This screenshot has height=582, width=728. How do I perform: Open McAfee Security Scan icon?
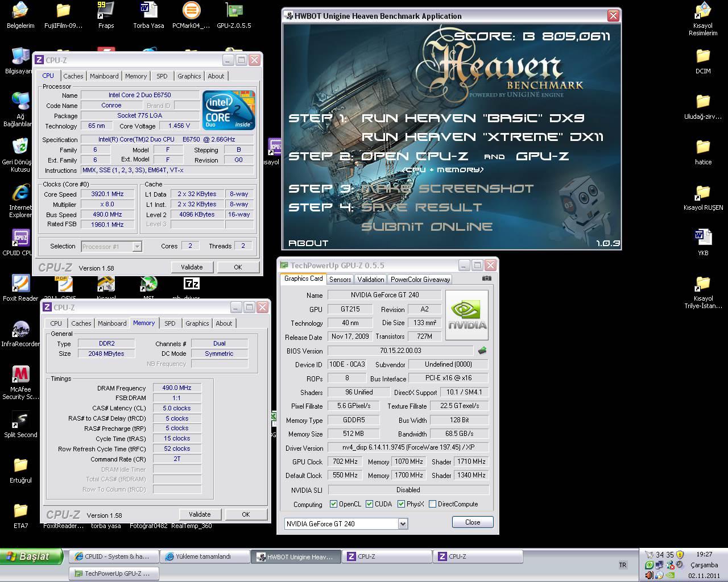(20, 383)
